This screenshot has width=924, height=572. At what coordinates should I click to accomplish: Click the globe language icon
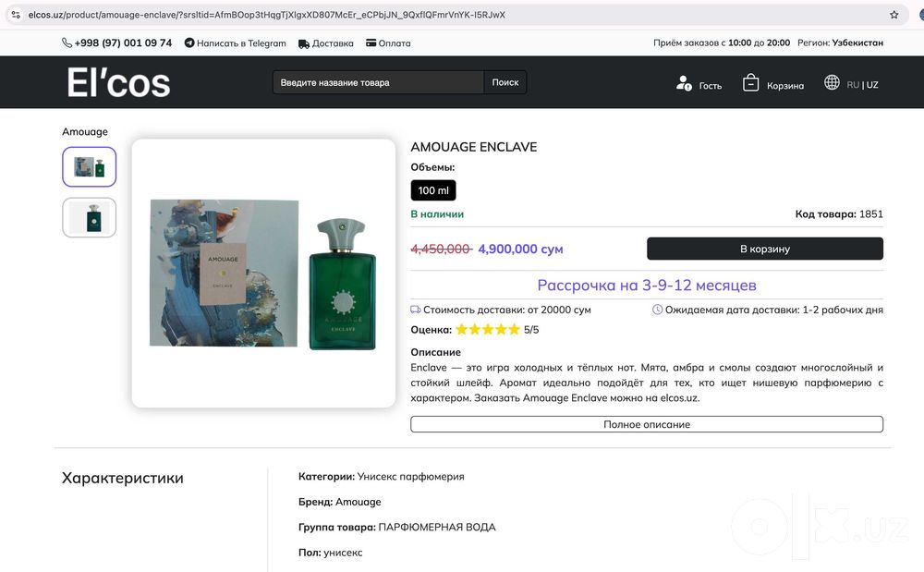pos(832,82)
